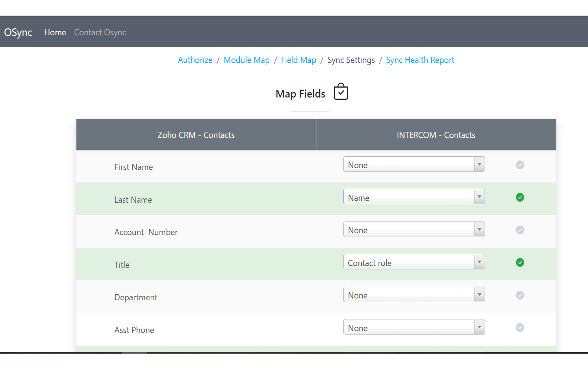This screenshot has height=368, width=588.
Task: Open the Last Name dropdown showing Name
Action: pyautogui.click(x=414, y=197)
